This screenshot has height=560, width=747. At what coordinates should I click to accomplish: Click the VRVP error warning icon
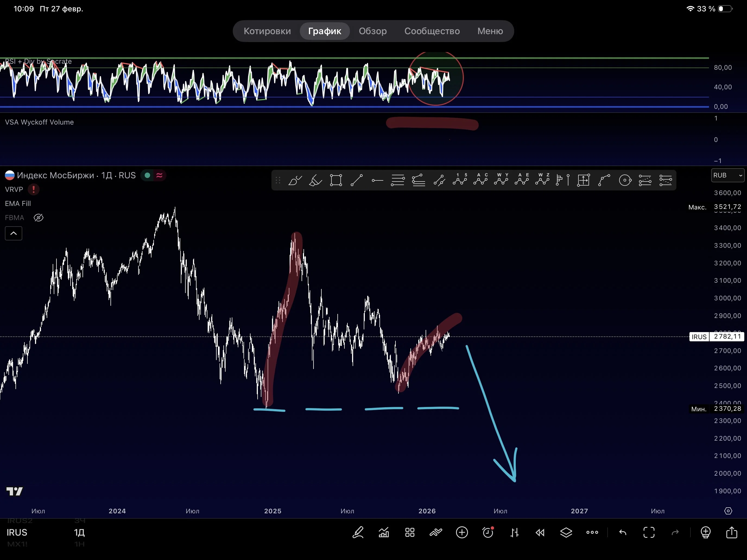click(x=33, y=189)
